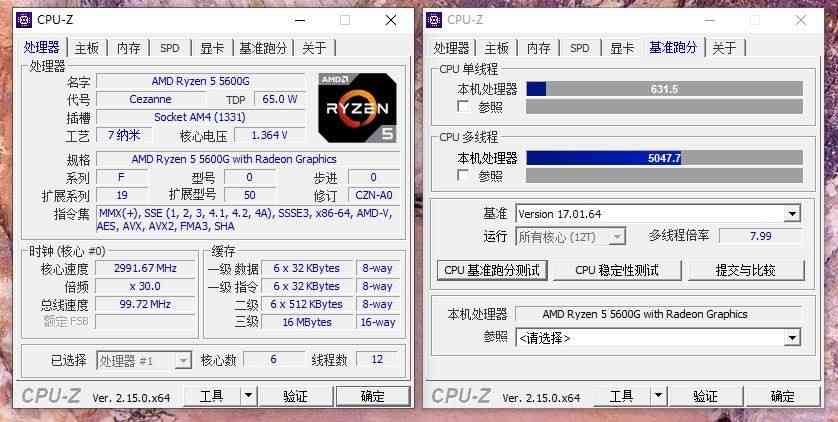Image resolution: width=838 pixels, height=422 pixels.
Task: Click the AMD Ryzen 5 logo image
Action: (x=357, y=107)
